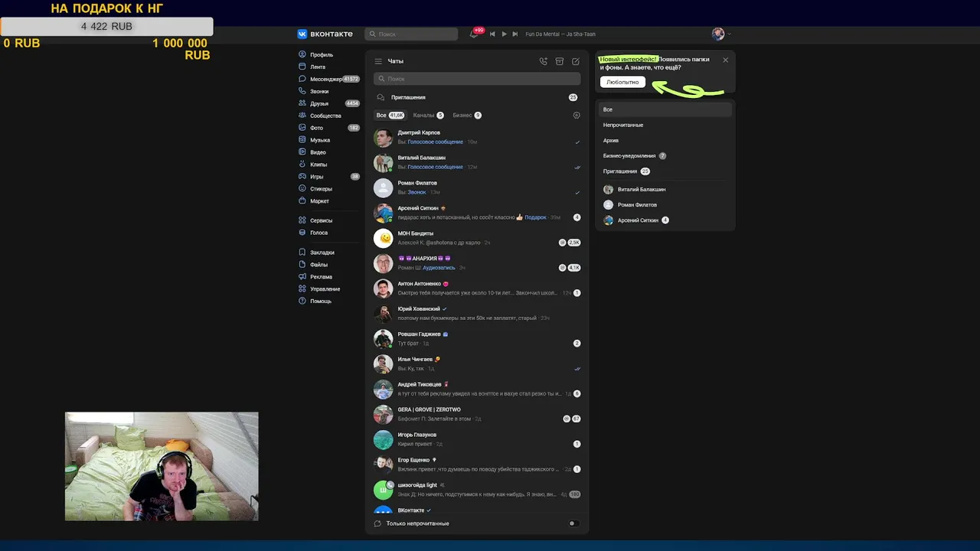
Task: Open GERA | GROVE | ZEROTWO chat
Action: pos(477,414)
